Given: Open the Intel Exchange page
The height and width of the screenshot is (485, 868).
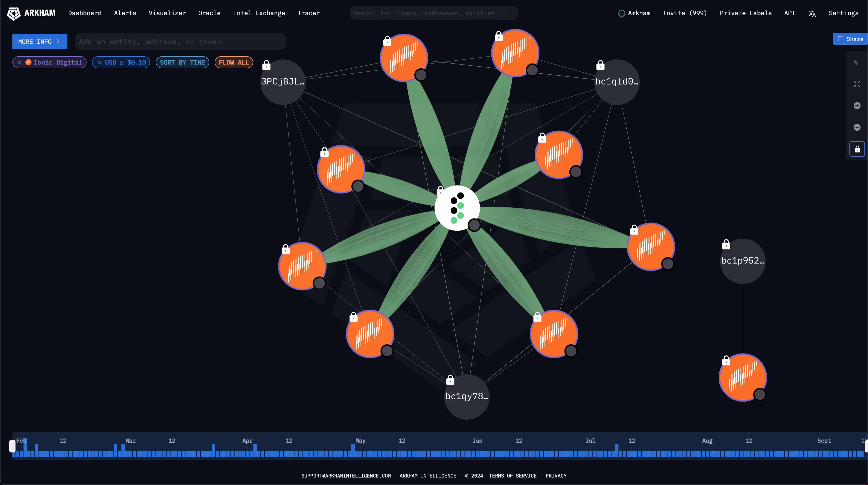Looking at the screenshot, I should point(259,13).
